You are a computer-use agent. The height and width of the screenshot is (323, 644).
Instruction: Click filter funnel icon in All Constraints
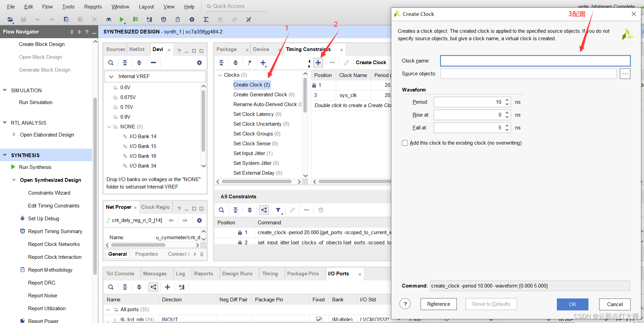278,210
